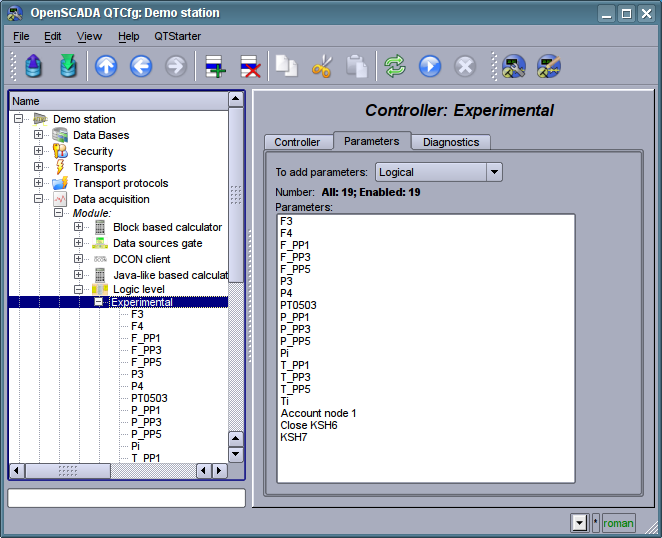Click the Add item toolbar icon

click(215, 66)
